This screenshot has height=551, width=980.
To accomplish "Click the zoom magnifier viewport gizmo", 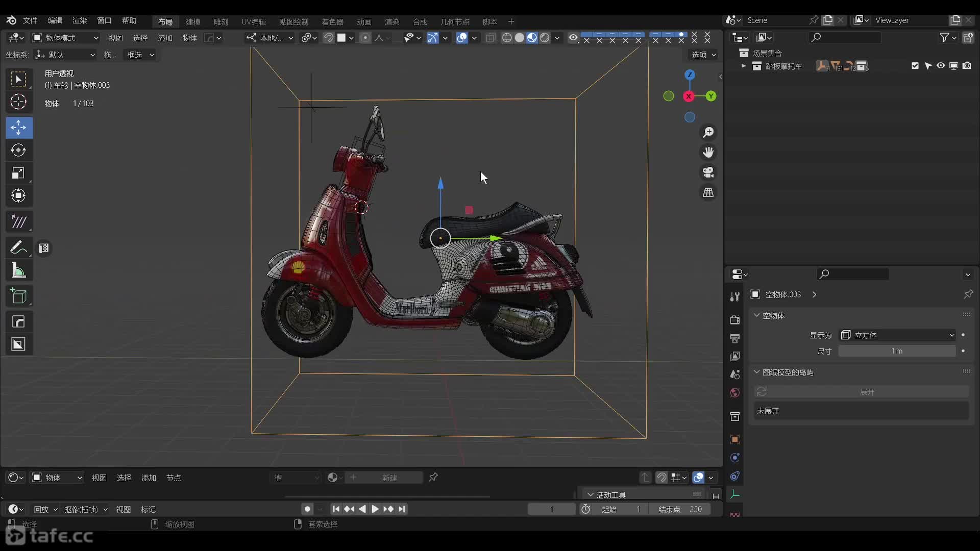I will pyautogui.click(x=708, y=133).
